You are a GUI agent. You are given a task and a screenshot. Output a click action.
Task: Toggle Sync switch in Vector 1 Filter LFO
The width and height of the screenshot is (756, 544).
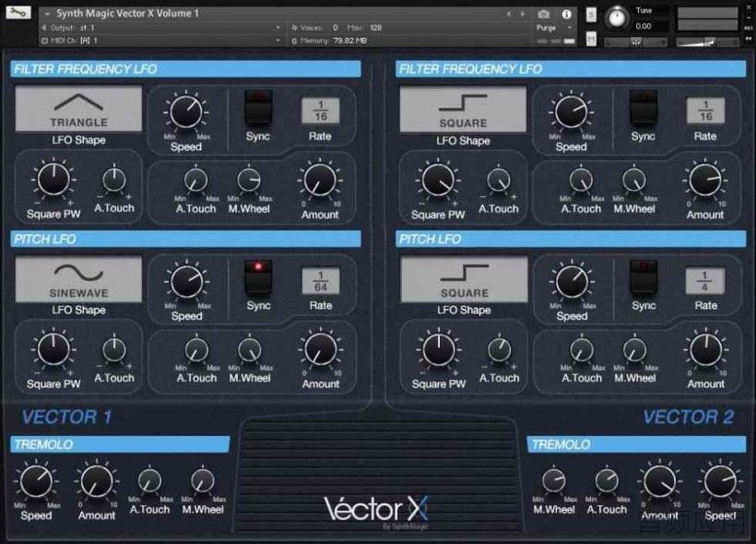258,107
